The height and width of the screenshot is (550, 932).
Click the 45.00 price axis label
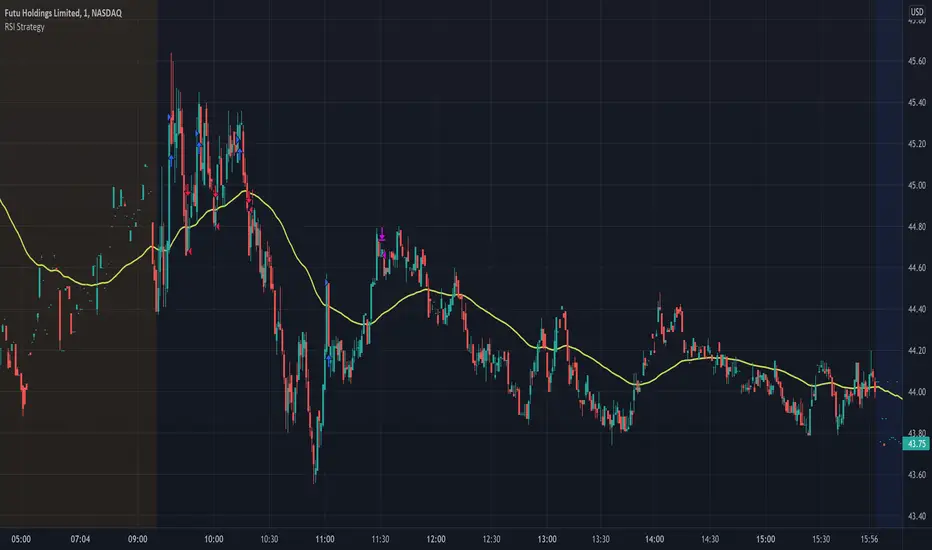(x=917, y=185)
